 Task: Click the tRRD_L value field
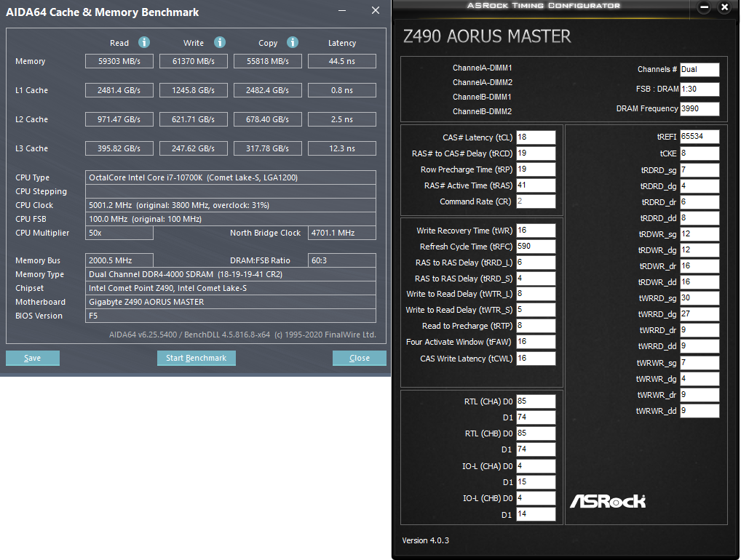[x=536, y=263]
